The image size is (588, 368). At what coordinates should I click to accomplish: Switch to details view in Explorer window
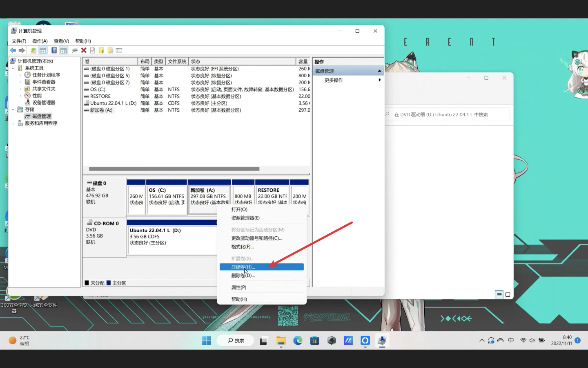pos(499,295)
